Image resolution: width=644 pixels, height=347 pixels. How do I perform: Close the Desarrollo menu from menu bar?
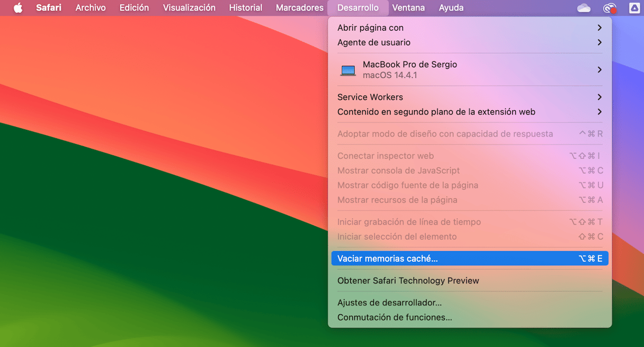pos(358,8)
